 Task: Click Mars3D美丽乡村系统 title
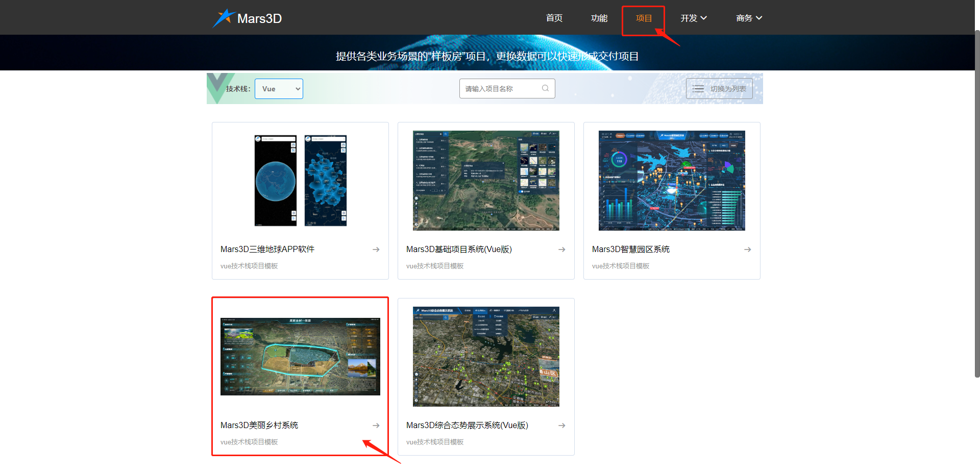pos(259,426)
